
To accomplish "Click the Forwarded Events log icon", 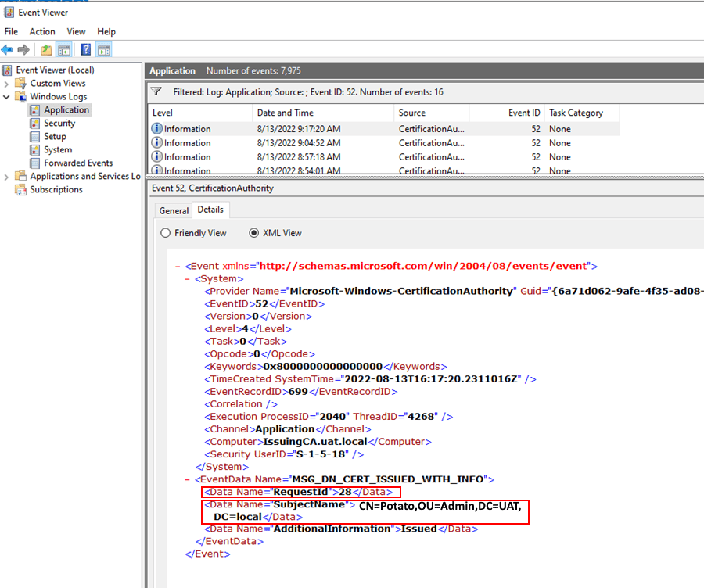I will coord(34,163).
